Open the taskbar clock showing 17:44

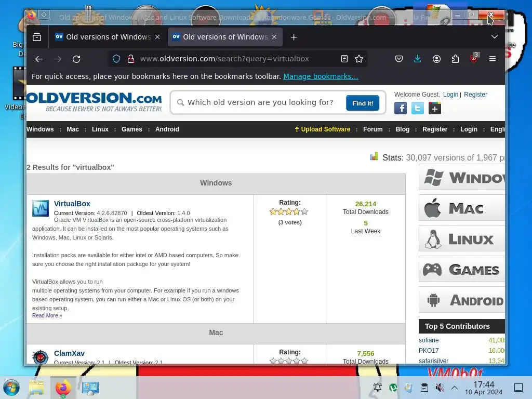coord(484,388)
